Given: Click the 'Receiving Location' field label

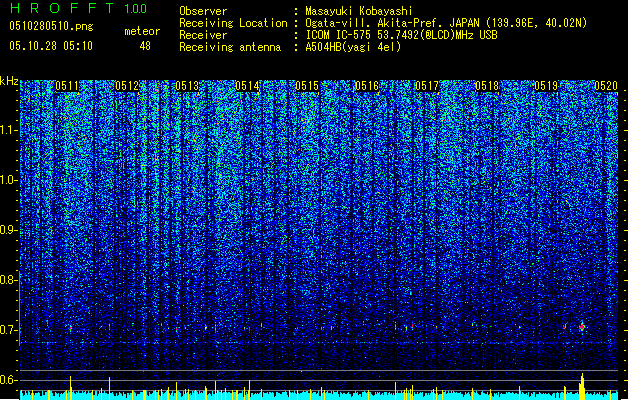Looking at the screenshot, I should [x=233, y=23].
